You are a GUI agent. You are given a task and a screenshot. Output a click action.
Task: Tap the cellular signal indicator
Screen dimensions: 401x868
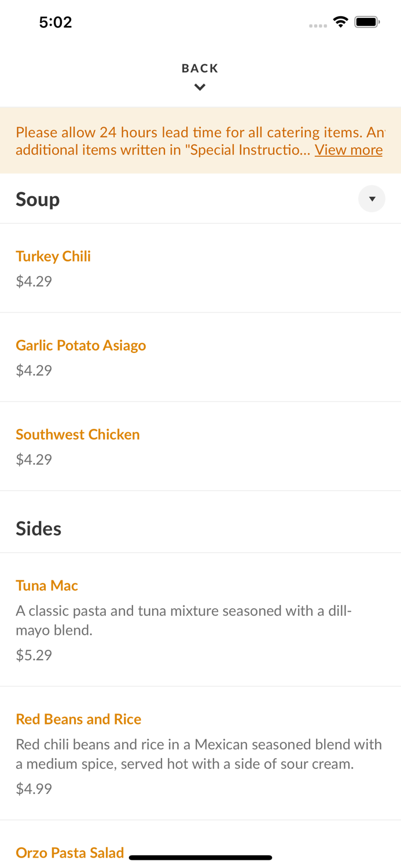point(318,24)
